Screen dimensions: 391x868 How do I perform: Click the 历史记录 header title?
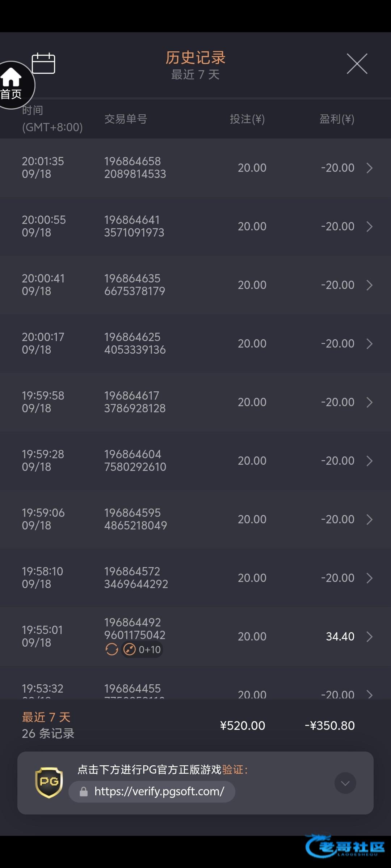click(195, 58)
